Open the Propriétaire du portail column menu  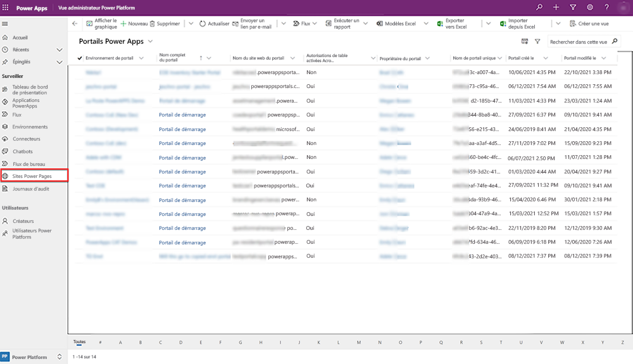(427, 58)
